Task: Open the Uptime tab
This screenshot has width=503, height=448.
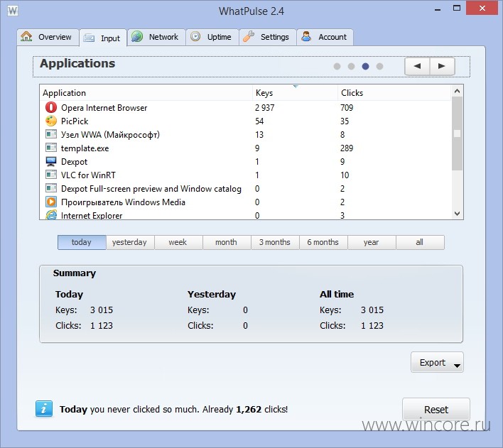Action: tap(212, 37)
